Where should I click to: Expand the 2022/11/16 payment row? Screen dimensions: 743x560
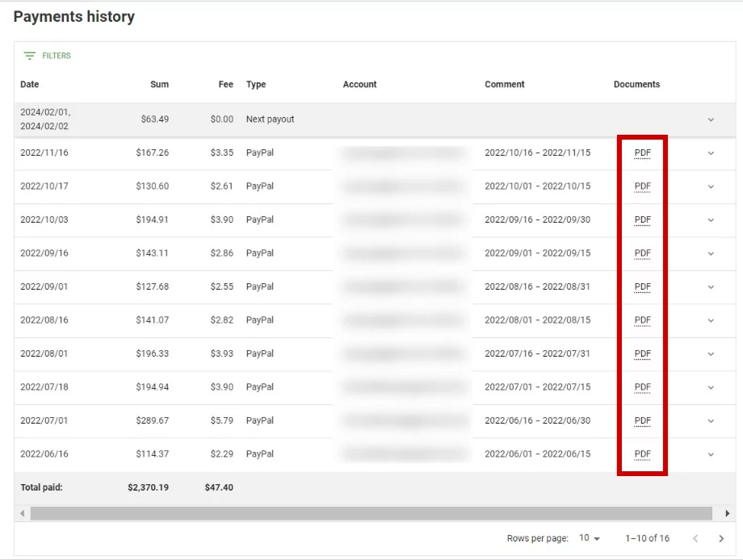(x=712, y=153)
